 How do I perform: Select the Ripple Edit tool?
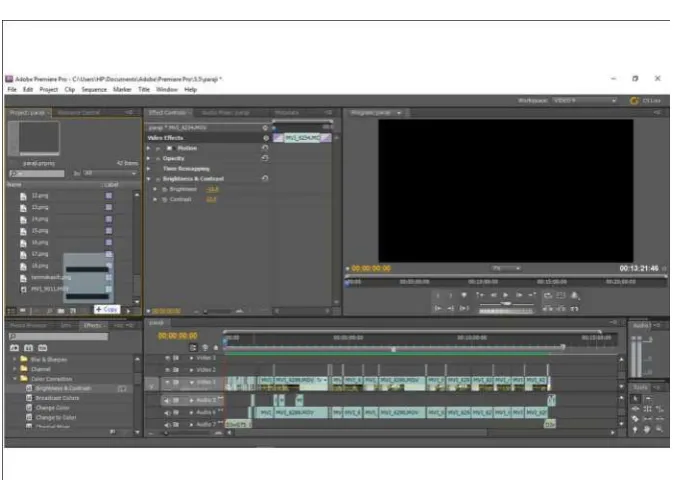click(636, 409)
